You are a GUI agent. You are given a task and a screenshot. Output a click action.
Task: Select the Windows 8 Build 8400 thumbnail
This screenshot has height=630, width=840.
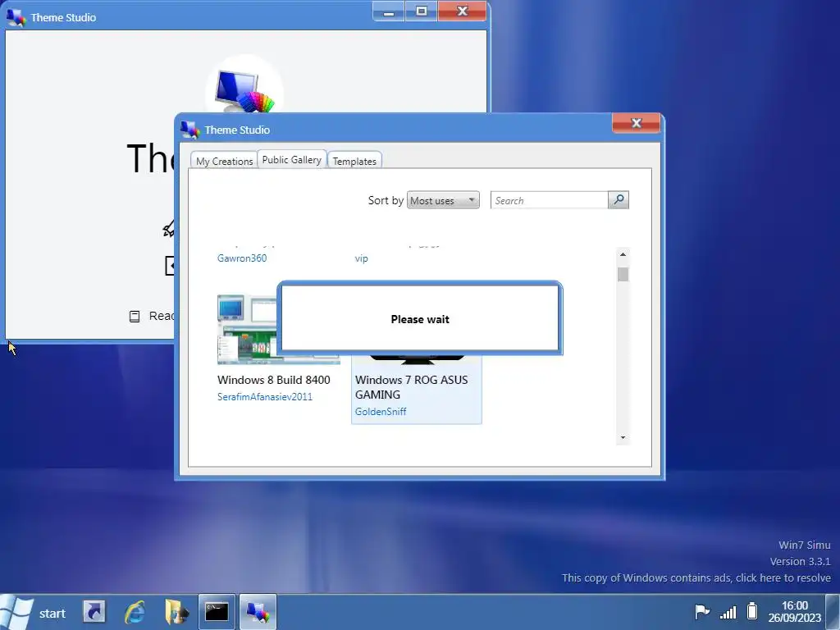click(x=247, y=330)
